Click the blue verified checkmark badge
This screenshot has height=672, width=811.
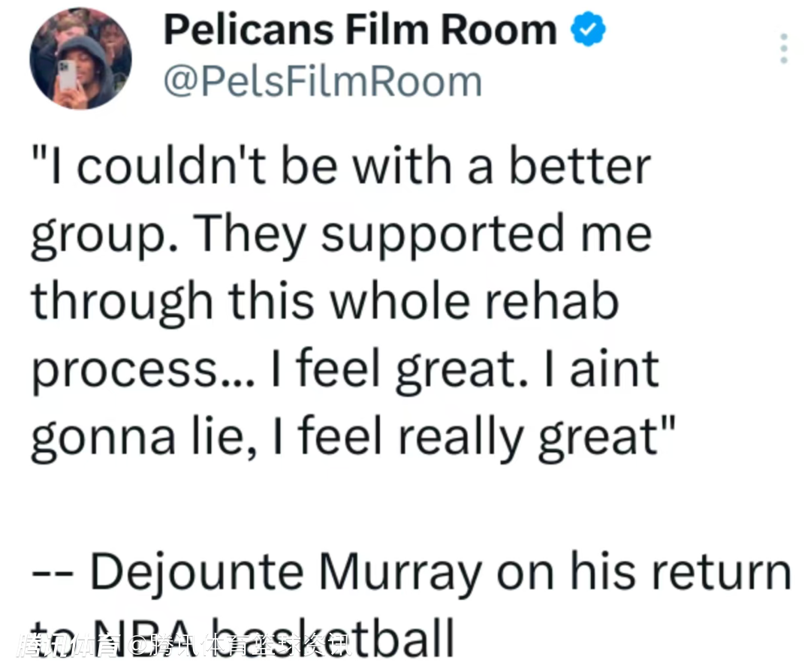(589, 31)
